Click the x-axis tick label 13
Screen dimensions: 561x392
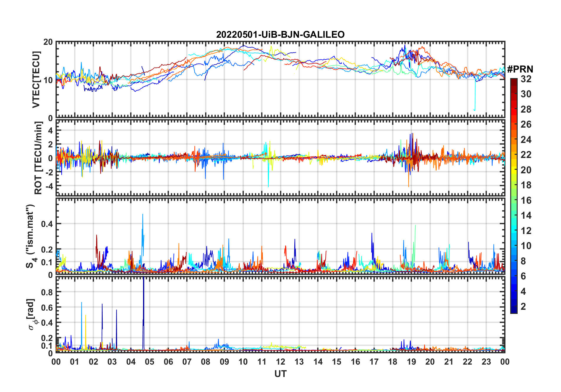pyautogui.click(x=299, y=362)
